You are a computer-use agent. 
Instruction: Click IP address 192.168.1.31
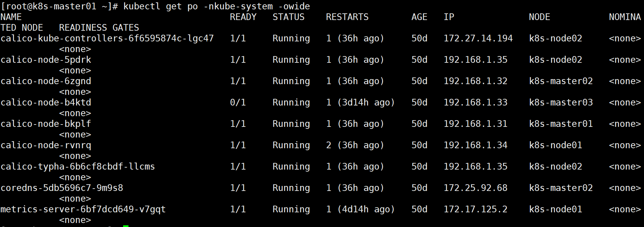[x=475, y=124]
